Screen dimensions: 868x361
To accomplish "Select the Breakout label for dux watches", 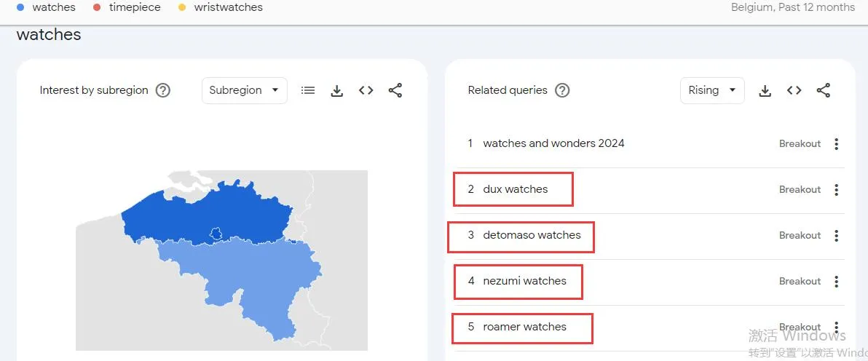I will (x=800, y=189).
